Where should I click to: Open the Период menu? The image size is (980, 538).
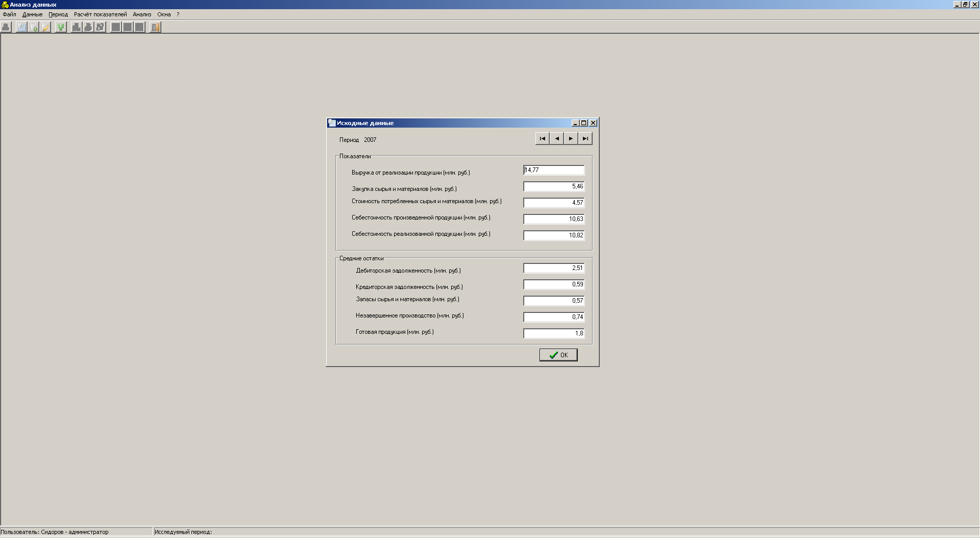pyautogui.click(x=58, y=14)
